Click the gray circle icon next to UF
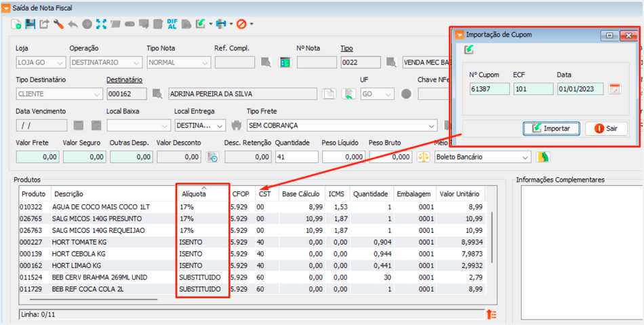 (406, 94)
